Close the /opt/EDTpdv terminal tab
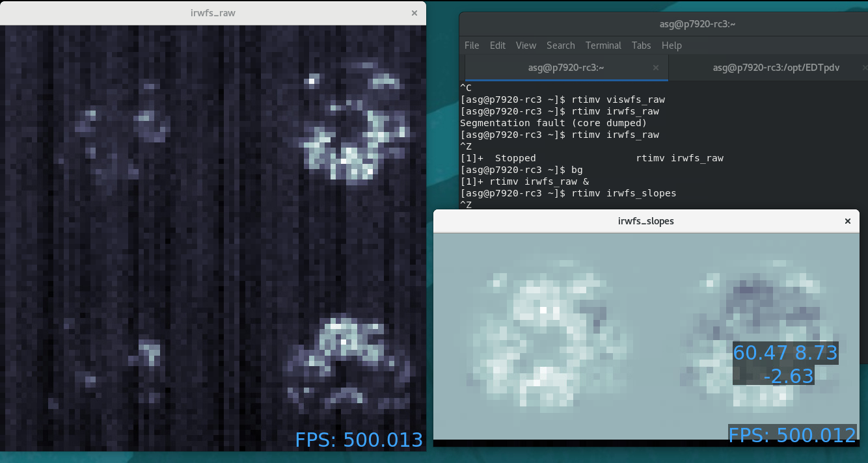The width and height of the screenshot is (868, 463). [x=864, y=68]
